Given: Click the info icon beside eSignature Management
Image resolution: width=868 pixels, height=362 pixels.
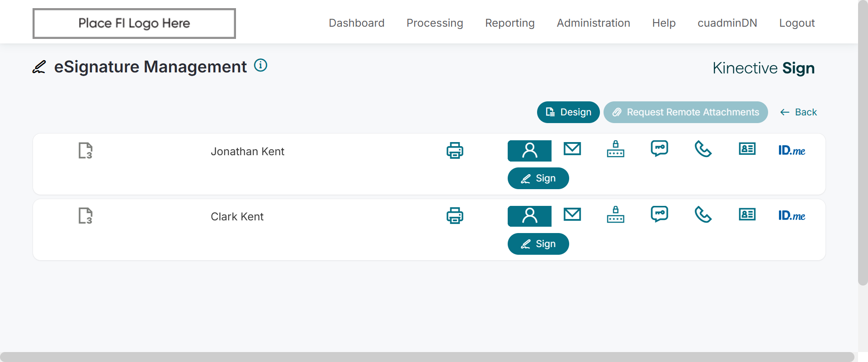Looking at the screenshot, I should click(260, 66).
